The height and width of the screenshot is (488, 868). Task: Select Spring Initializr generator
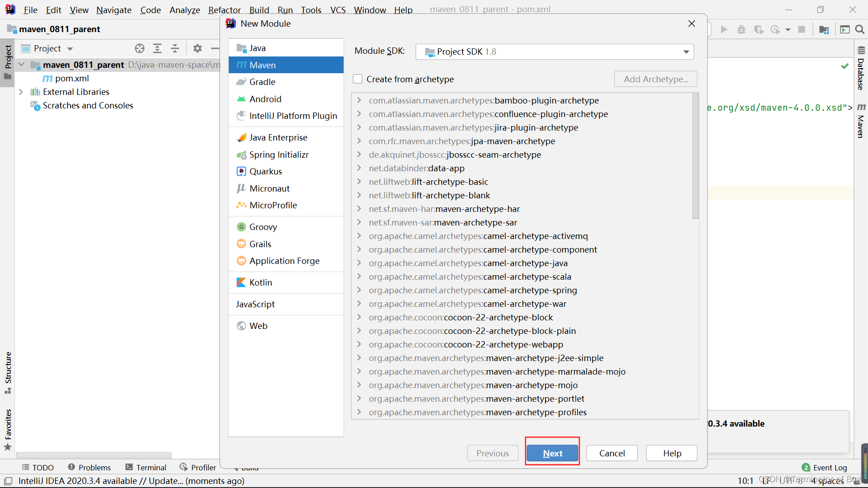pos(286,155)
